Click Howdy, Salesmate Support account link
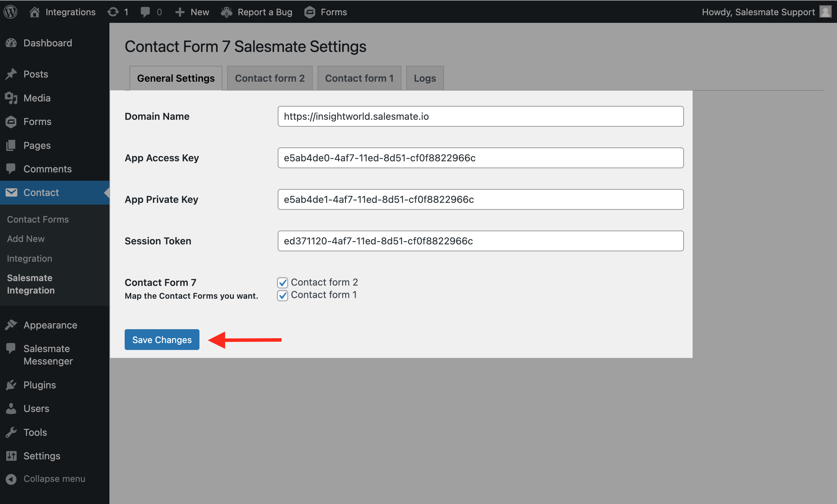The width and height of the screenshot is (837, 504). coord(758,12)
